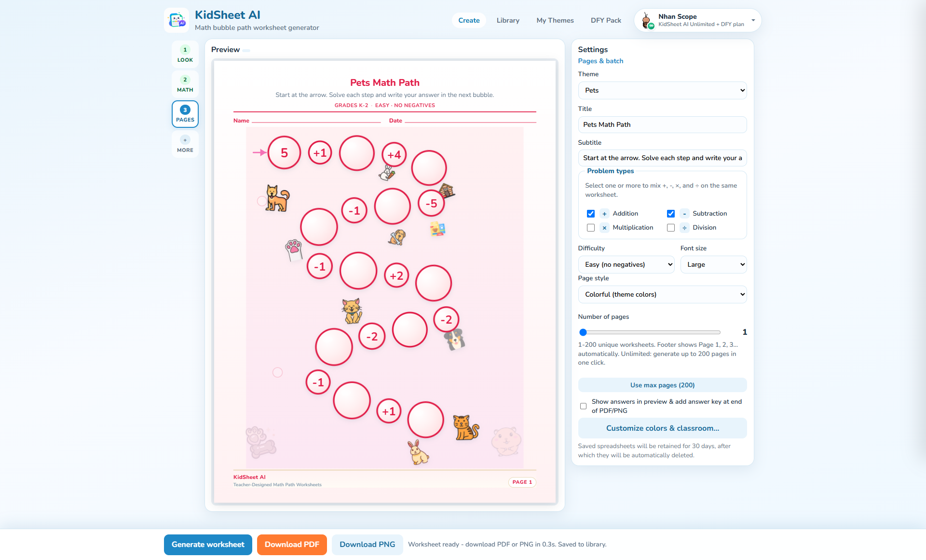926x560 pixels.
Task: Click the Problem types legend label
Action: tap(610, 171)
